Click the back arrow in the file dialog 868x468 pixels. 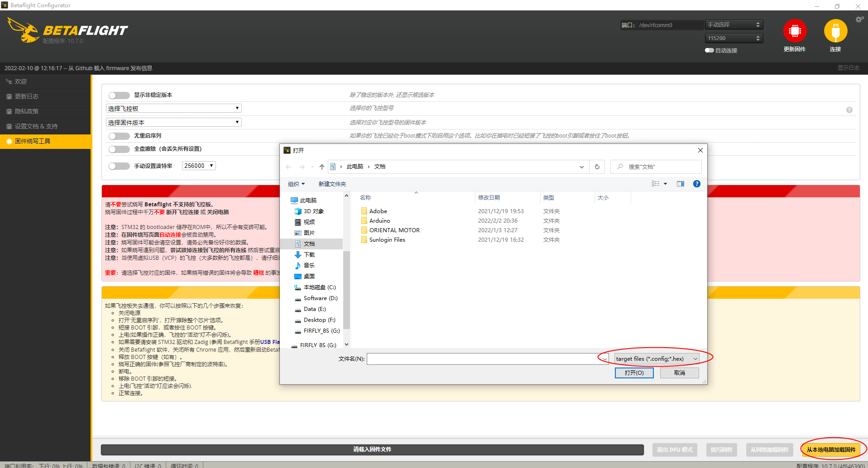[288, 167]
